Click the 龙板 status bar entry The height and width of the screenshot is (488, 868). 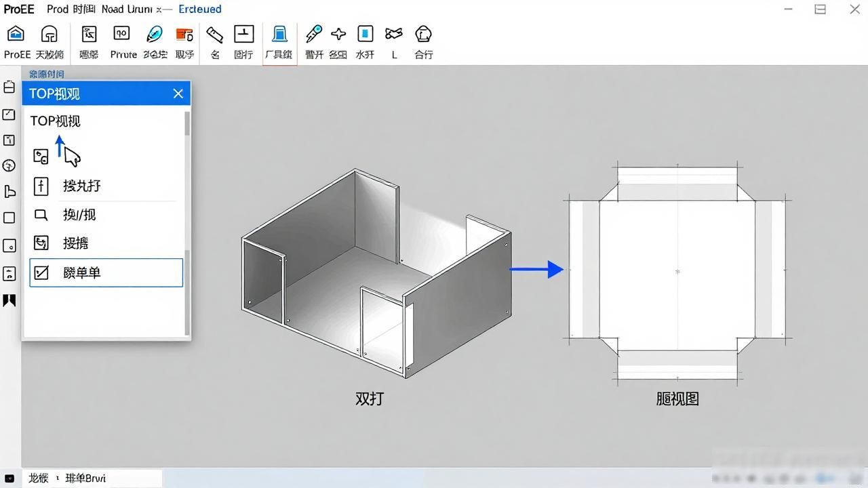click(39, 479)
